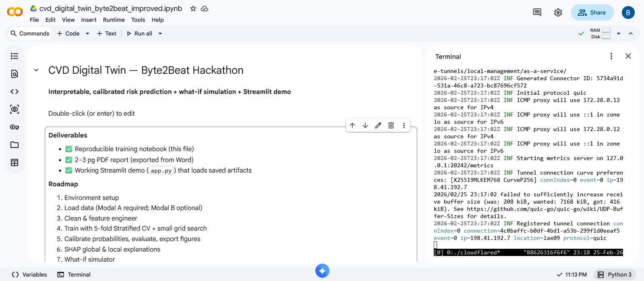Open the settings gear icon
This screenshot has height=281, width=644.
point(558,12)
